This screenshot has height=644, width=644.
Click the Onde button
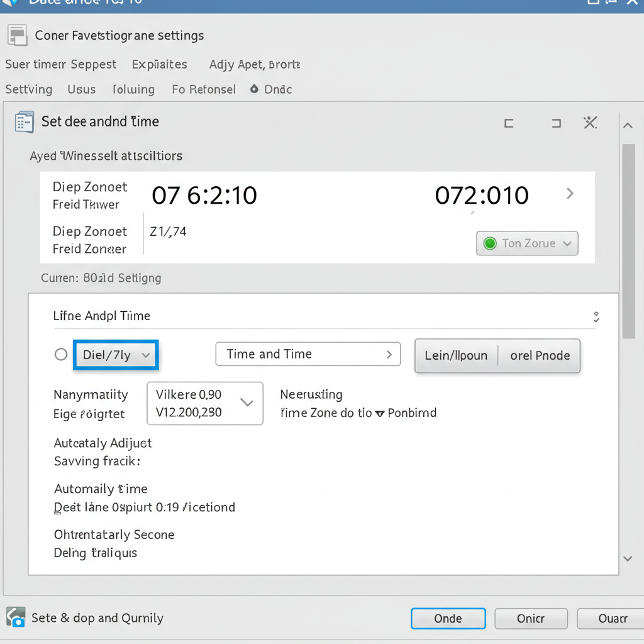(448, 618)
